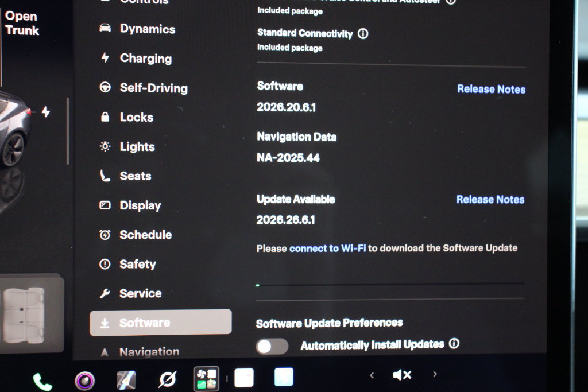Open the purple camera app in dock
This screenshot has width=588, height=392.
tap(85, 381)
